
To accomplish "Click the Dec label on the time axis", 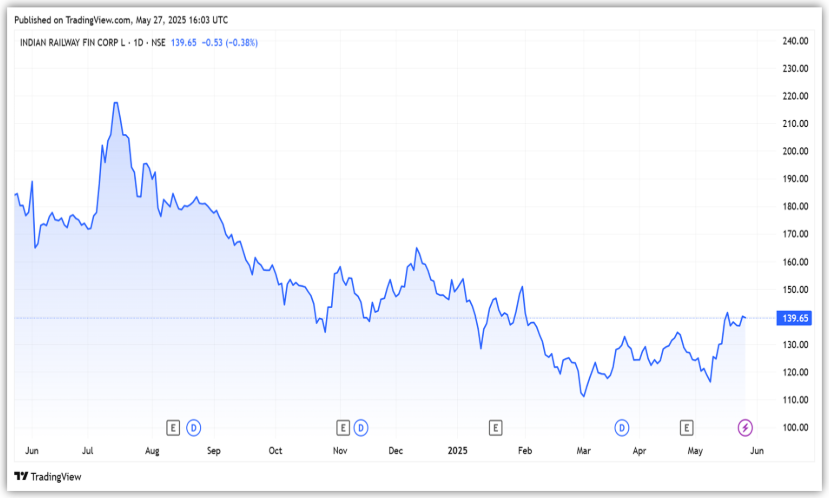I will click(396, 451).
